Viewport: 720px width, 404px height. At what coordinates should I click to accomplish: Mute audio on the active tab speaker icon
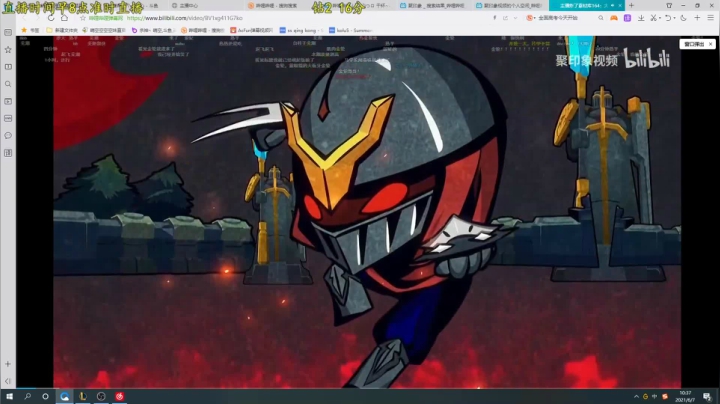tap(613, 6)
